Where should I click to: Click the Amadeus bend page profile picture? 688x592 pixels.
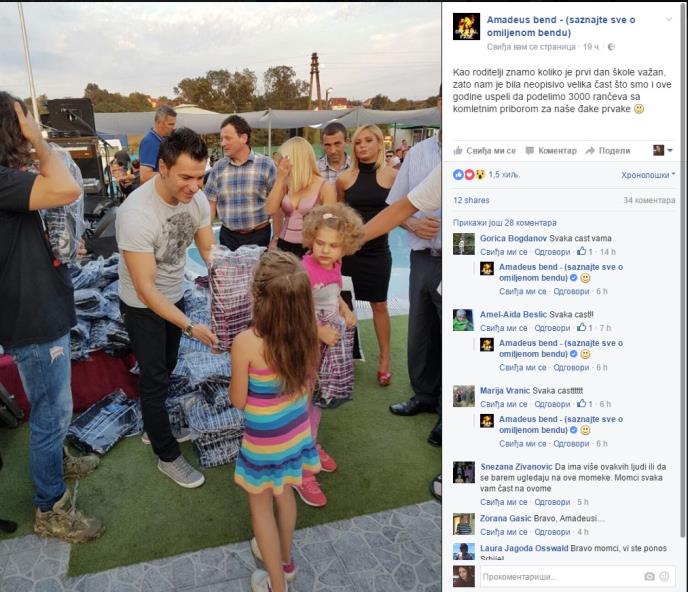pyautogui.click(x=466, y=26)
